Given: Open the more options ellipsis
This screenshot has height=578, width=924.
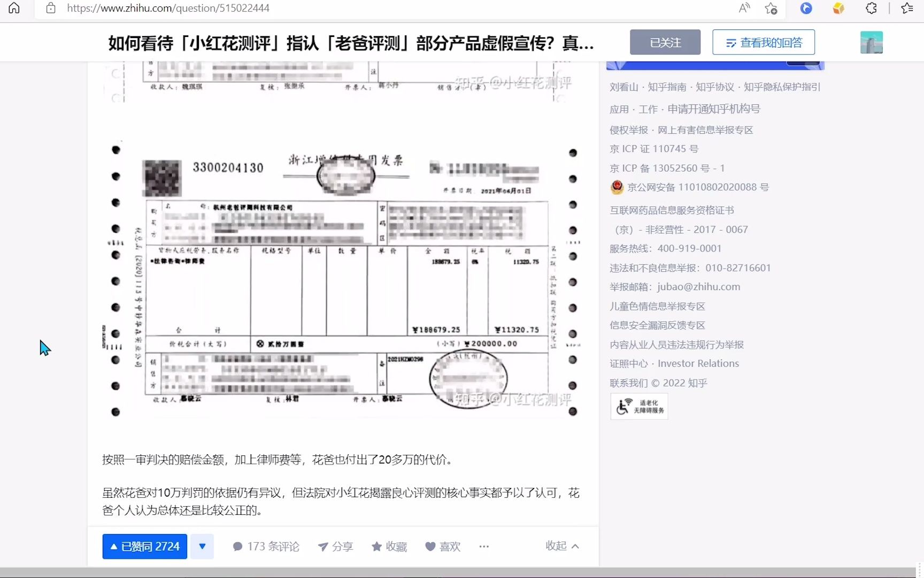Looking at the screenshot, I should click(484, 546).
